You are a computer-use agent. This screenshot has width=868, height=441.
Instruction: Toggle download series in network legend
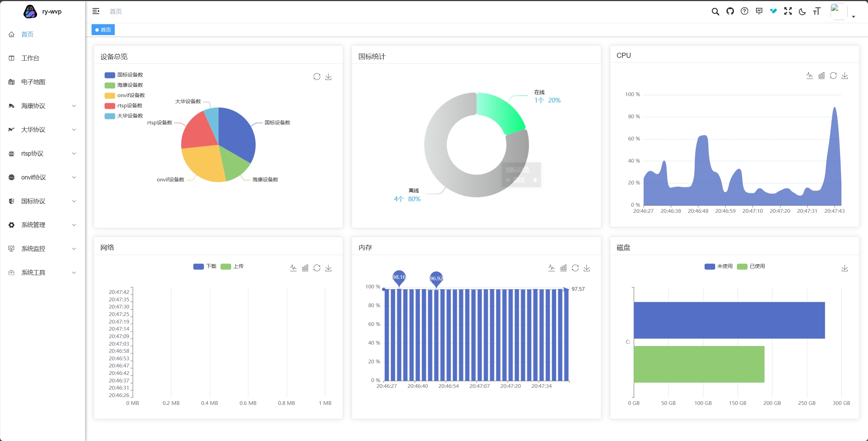click(x=198, y=266)
